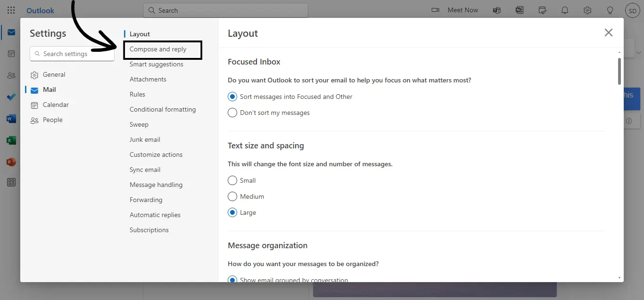Open settings gear icon in header
644x300 pixels.
(x=587, y=10)
